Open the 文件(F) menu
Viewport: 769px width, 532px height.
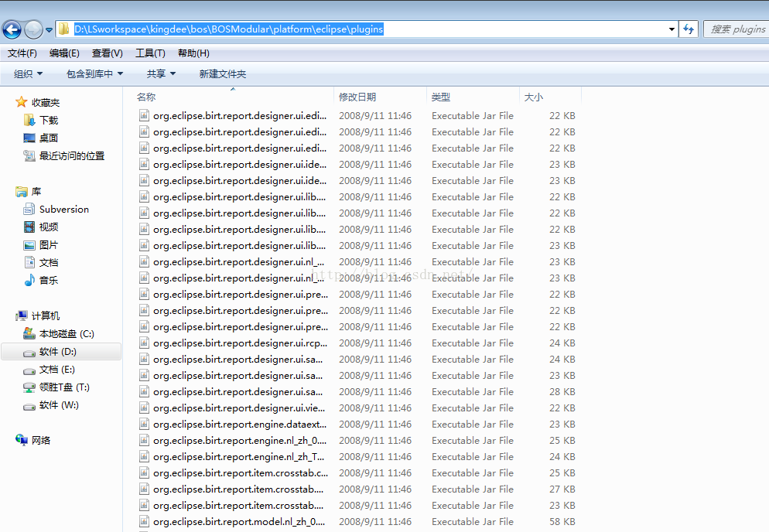(x=22, y=53)
